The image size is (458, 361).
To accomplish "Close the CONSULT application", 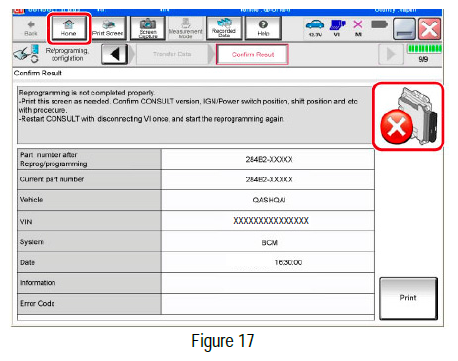I will tap(430, 29).
